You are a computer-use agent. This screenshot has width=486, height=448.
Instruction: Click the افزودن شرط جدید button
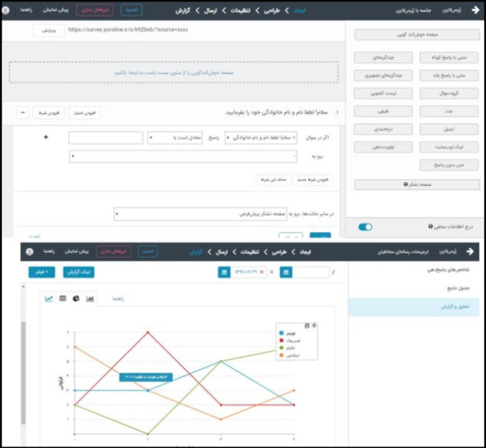click(x=313, y=180)
